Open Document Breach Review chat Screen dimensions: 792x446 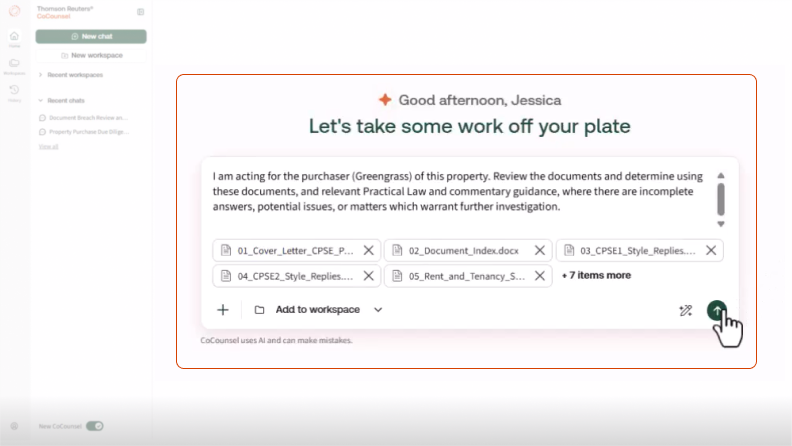click(84, 118)
